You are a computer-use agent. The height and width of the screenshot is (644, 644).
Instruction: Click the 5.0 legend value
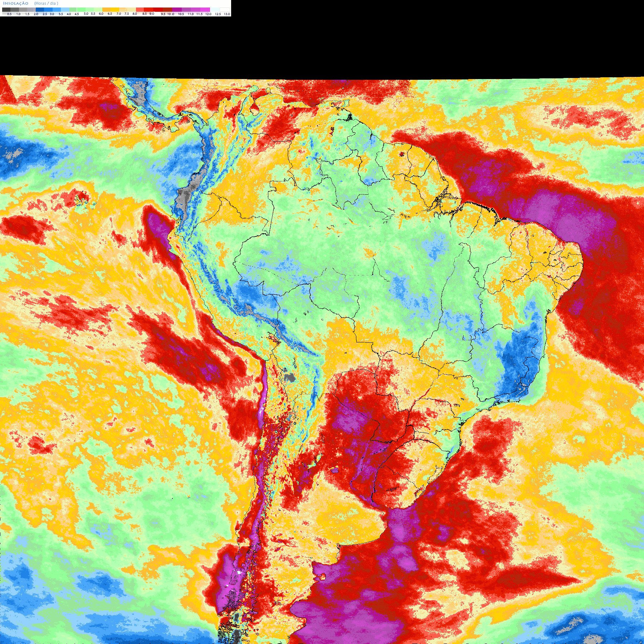[86, 14]
